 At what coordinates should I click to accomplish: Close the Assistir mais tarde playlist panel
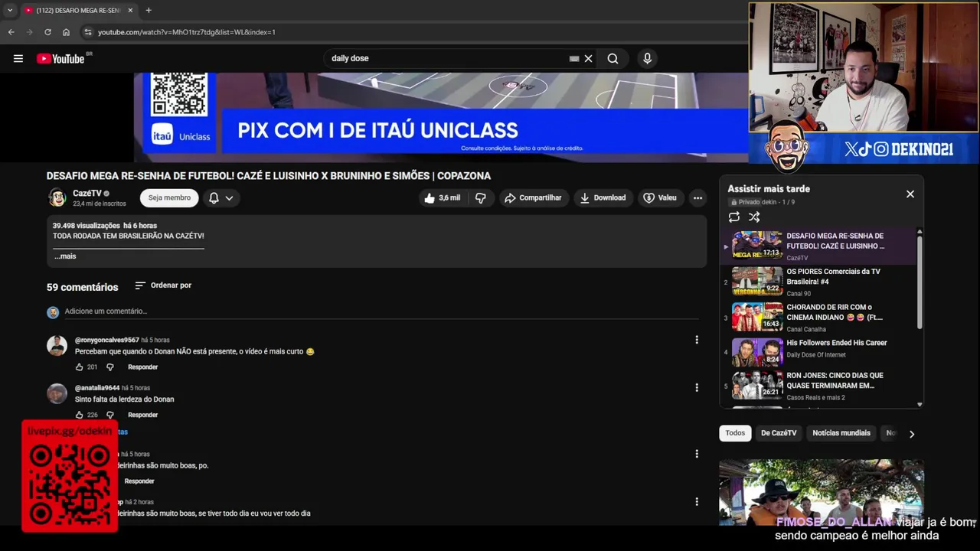tap(910, 194)
